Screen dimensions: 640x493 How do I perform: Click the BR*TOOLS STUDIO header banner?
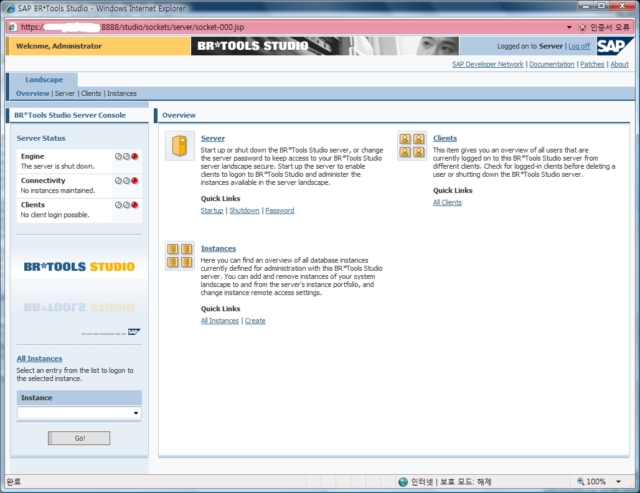click(325, 46)
